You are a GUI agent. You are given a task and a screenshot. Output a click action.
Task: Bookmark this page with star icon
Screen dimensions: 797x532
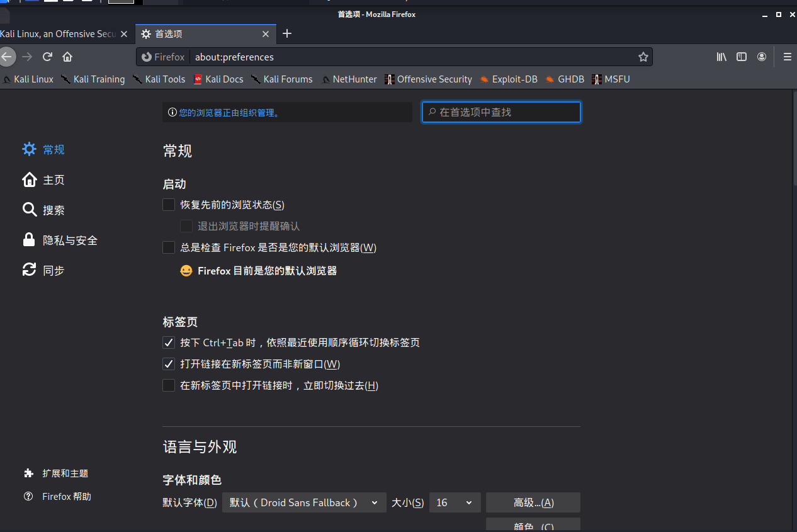[643, 57]
